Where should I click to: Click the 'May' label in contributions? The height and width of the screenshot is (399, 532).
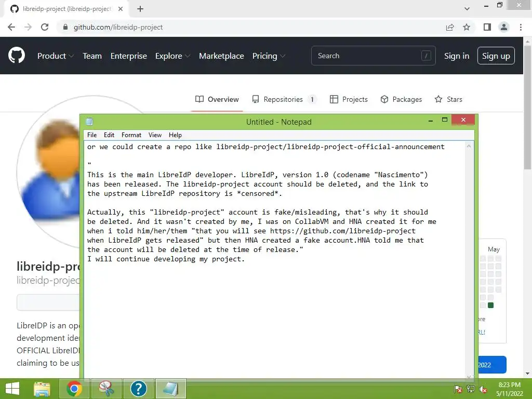[494, 249]
